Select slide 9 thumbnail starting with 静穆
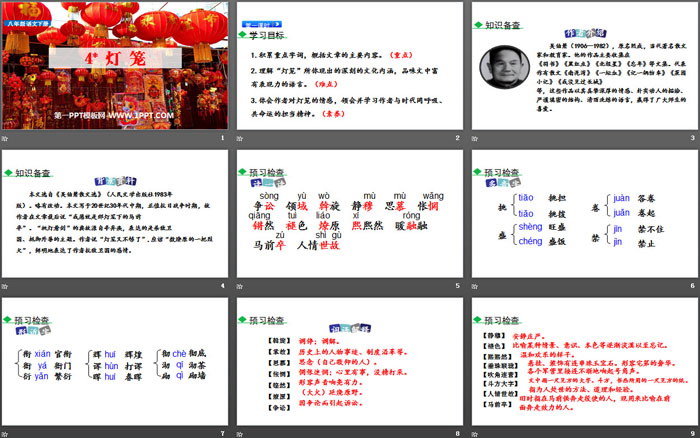The height and width of the screenshot is (438, 700). click(x=585, y=361)
